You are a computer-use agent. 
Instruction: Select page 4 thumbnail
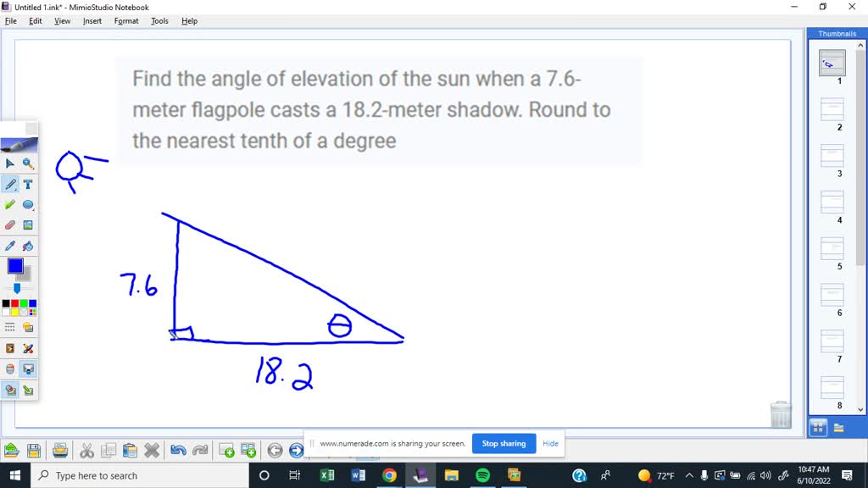pos(832,202)
